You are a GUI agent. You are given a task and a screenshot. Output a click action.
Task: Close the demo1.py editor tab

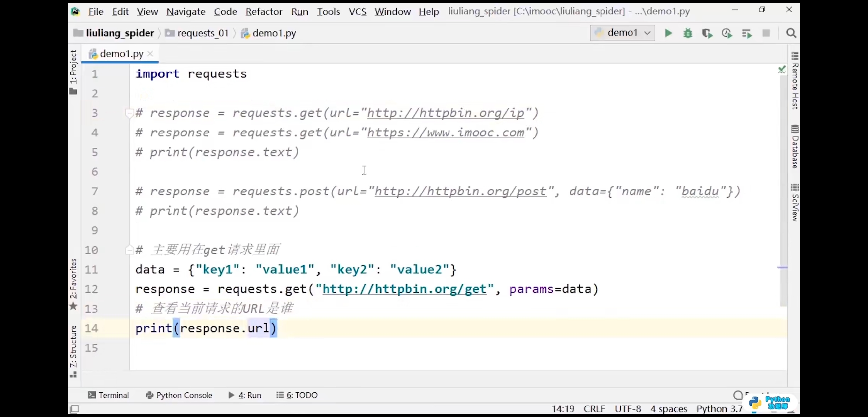click(151, 54)
